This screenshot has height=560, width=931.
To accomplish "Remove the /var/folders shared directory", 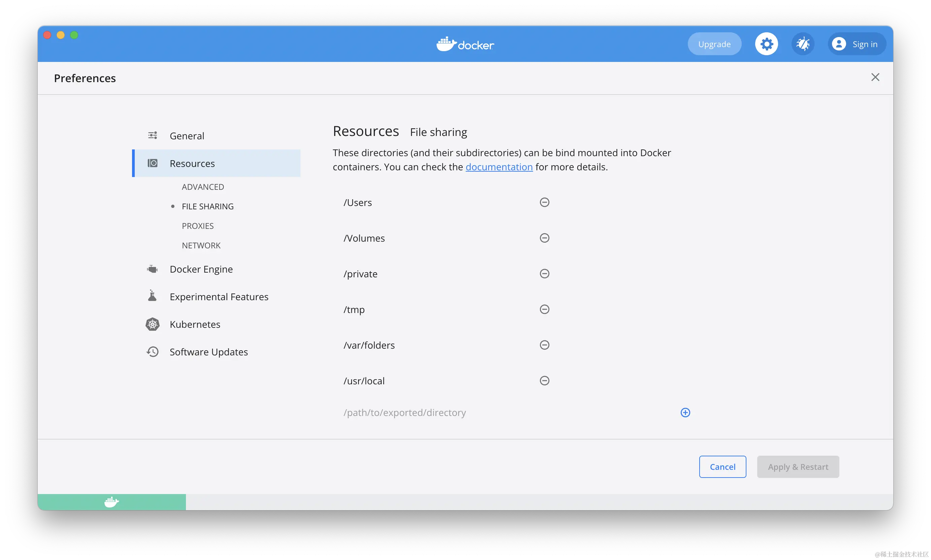I will 544,345.
